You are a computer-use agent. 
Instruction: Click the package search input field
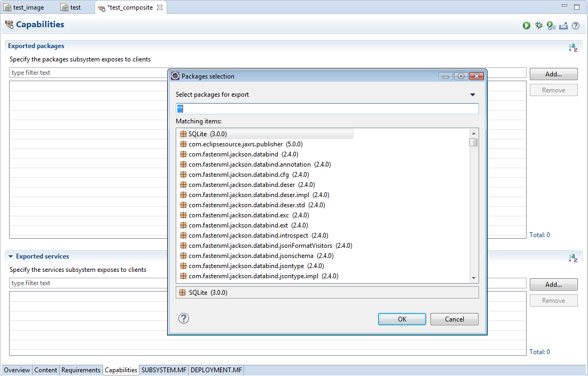point(327,109)
